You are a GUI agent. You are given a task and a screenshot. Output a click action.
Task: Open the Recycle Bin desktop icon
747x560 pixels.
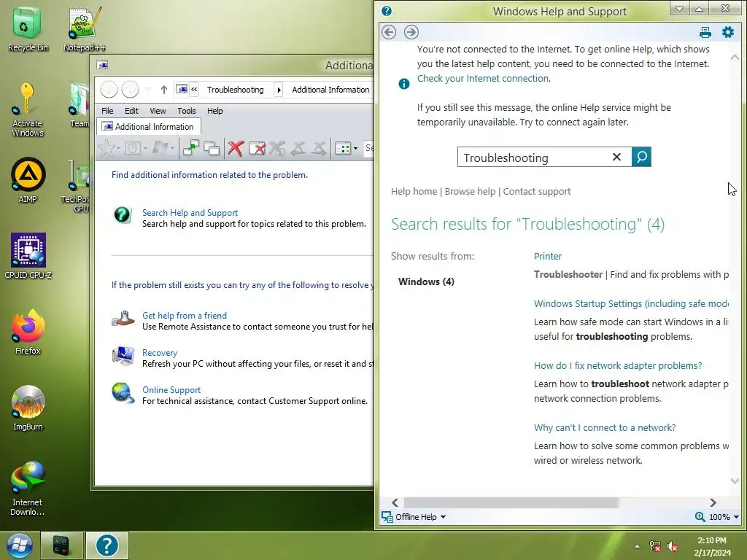click(x=28, y=29)
